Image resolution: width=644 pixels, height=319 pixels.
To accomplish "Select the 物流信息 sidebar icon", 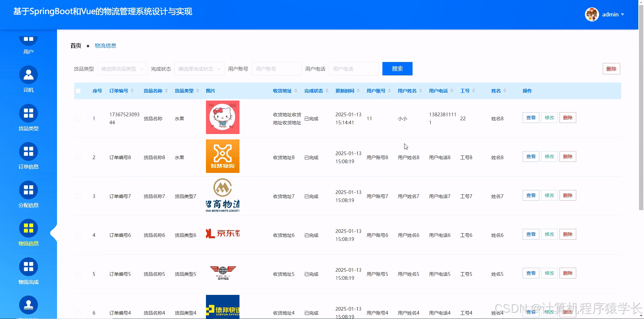I will pos(28,232).
